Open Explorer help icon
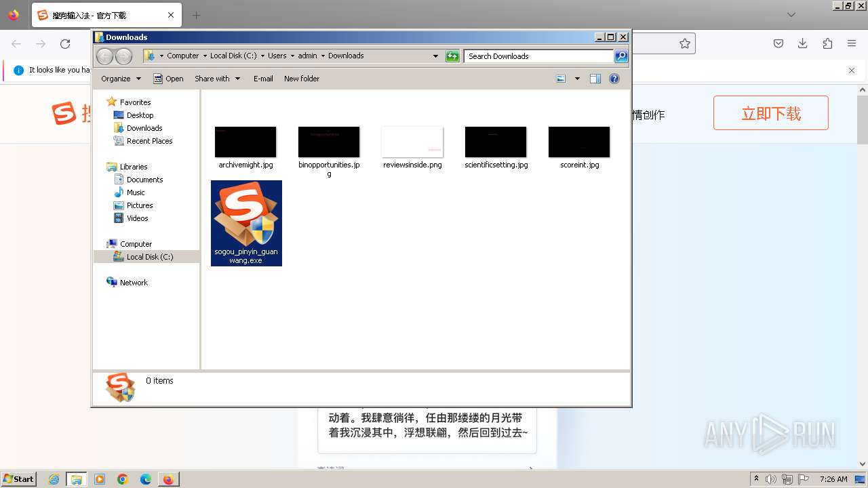The height and width of the screenshot is (488, 868). [614, 79]
